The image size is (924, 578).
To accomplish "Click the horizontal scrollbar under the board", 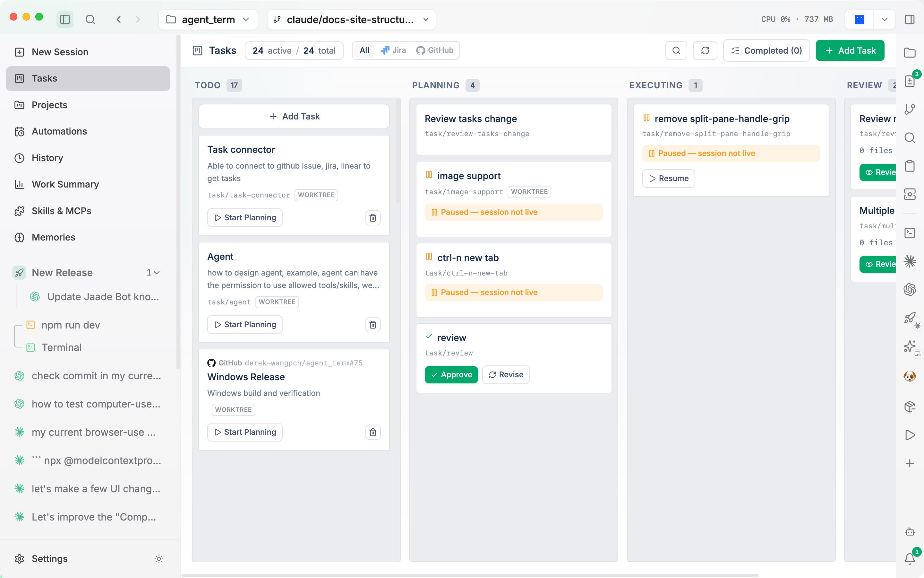I will point(470,575).
